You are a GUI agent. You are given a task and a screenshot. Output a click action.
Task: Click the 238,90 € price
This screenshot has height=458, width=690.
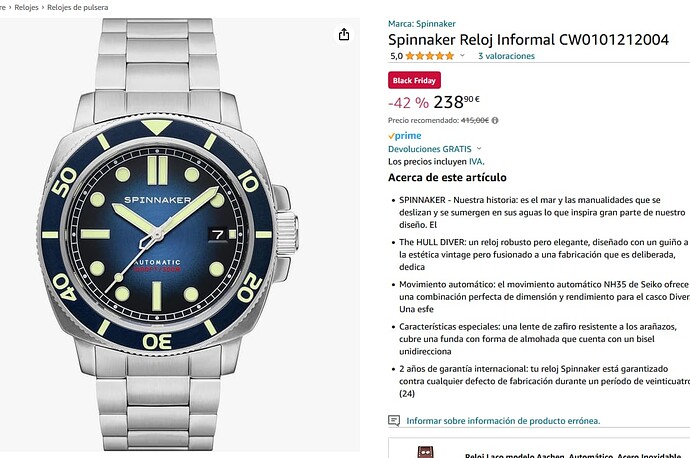pyautogui.click(x=457, y=101)
